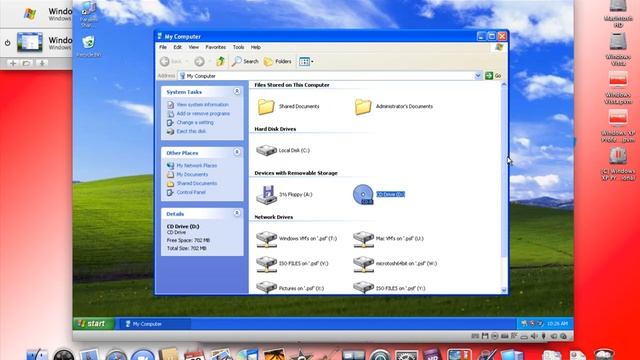The image size is (640, 360).
Task: Open the Views dropdown in toolbar
Action: 306,62
